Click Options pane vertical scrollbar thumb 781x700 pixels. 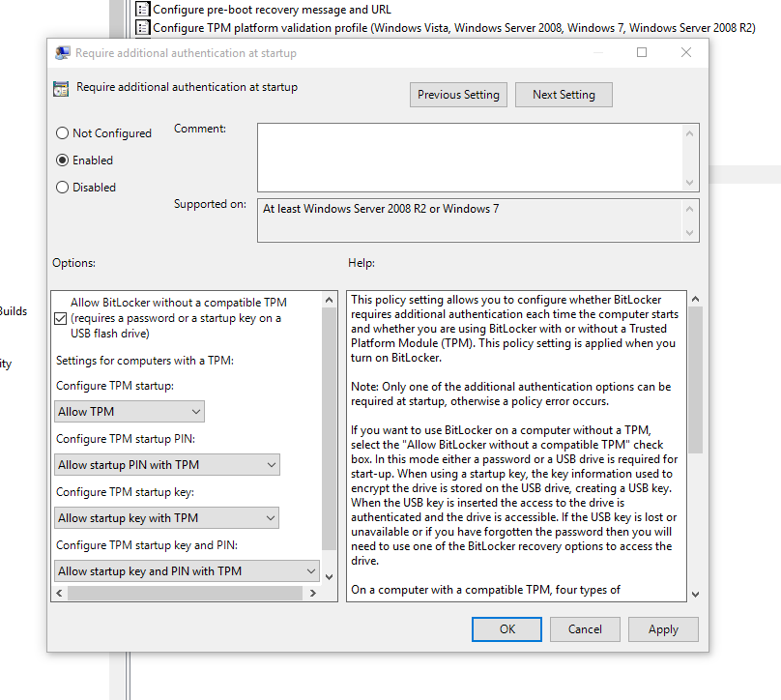(329, 429)
